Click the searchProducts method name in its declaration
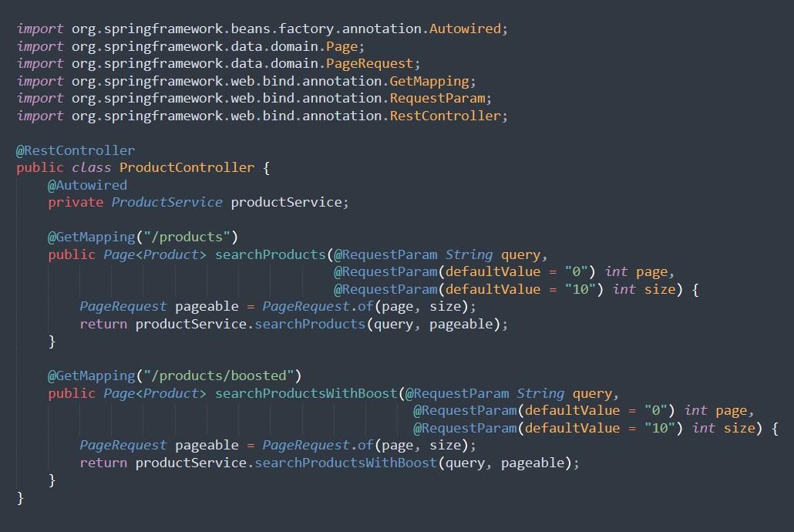Viewport: 794px width, 532px height. tap(270, 254)
